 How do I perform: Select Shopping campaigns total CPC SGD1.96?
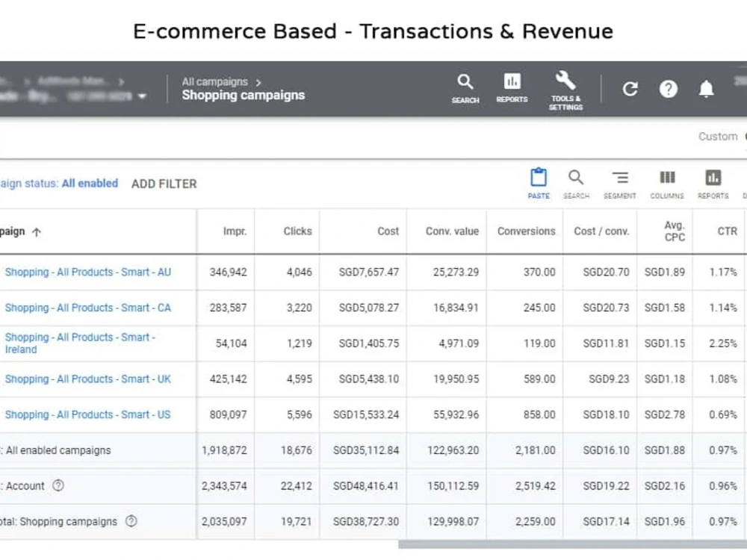[x=665, y=522]
